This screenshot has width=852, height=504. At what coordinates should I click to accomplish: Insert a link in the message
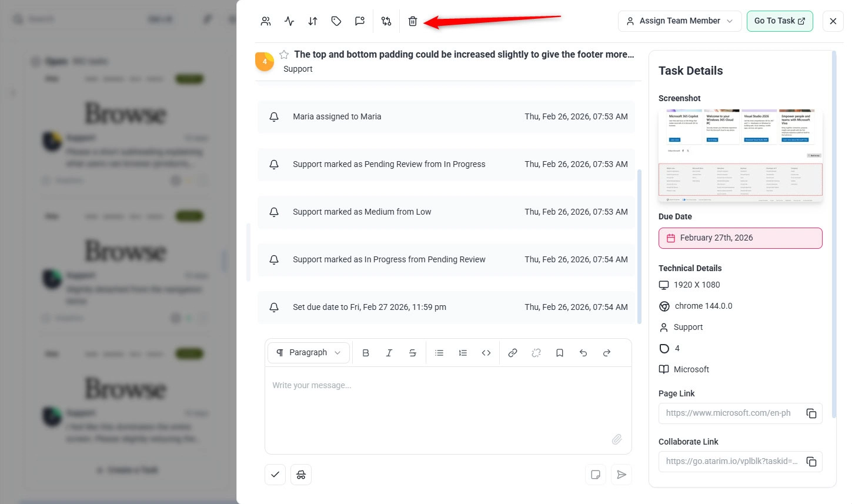[513, 353]
